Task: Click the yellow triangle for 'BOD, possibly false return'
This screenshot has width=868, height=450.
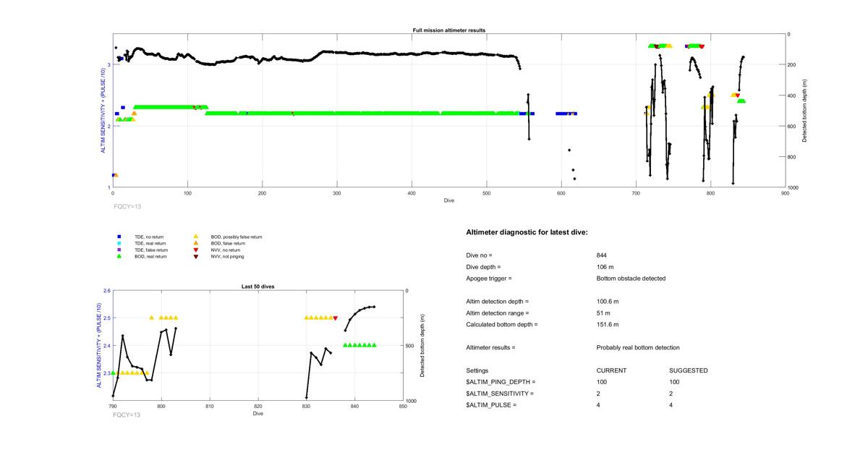Action: pos(196,236)
